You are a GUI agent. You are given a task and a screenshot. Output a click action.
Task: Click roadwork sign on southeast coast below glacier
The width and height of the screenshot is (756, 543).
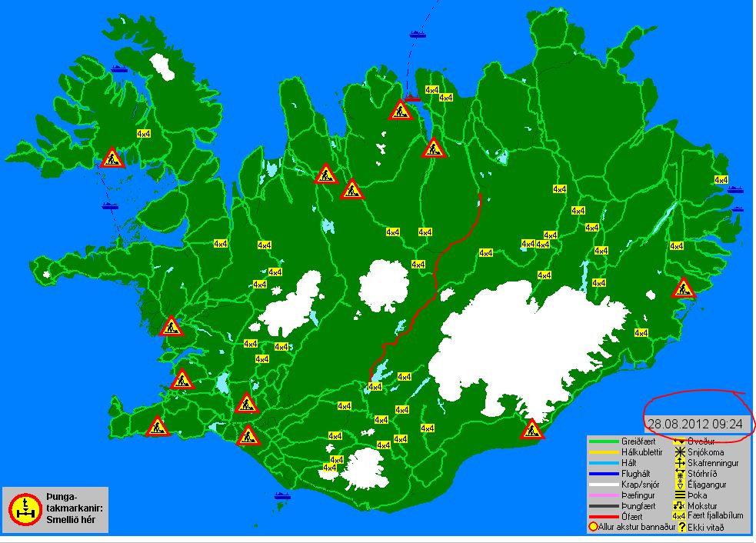(531, 429)
